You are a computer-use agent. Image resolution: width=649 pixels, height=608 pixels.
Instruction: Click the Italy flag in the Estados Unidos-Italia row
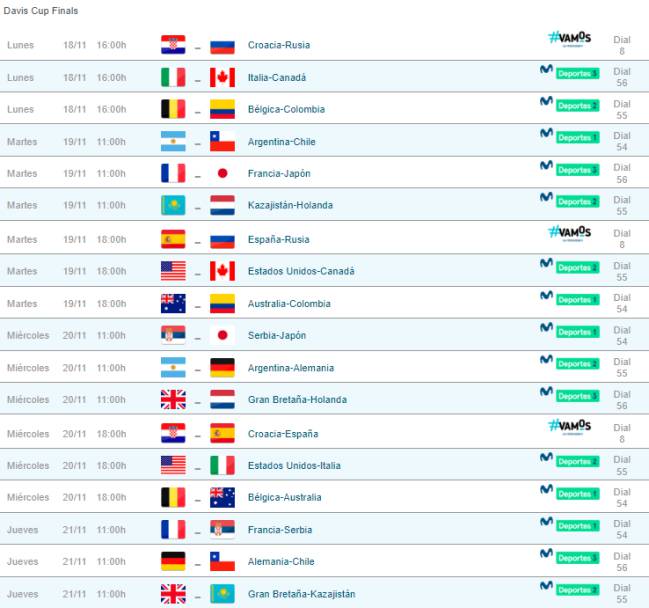click(x=222, y=466)
